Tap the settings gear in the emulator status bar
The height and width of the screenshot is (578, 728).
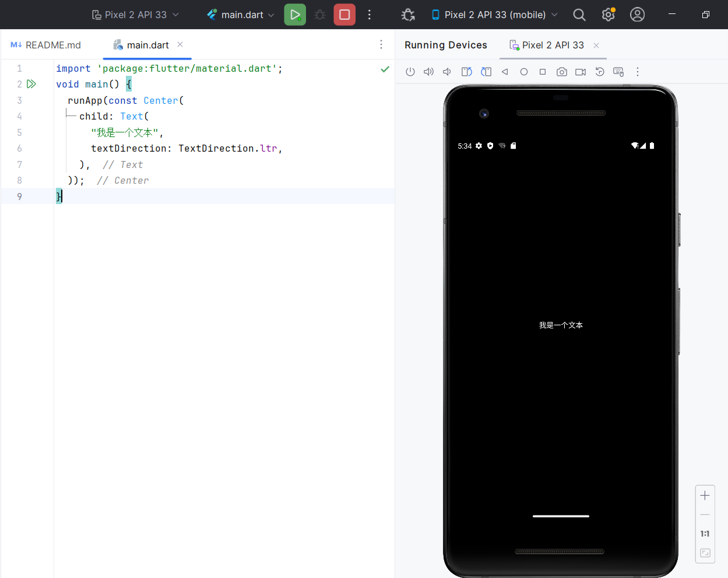tap(479, 146)
